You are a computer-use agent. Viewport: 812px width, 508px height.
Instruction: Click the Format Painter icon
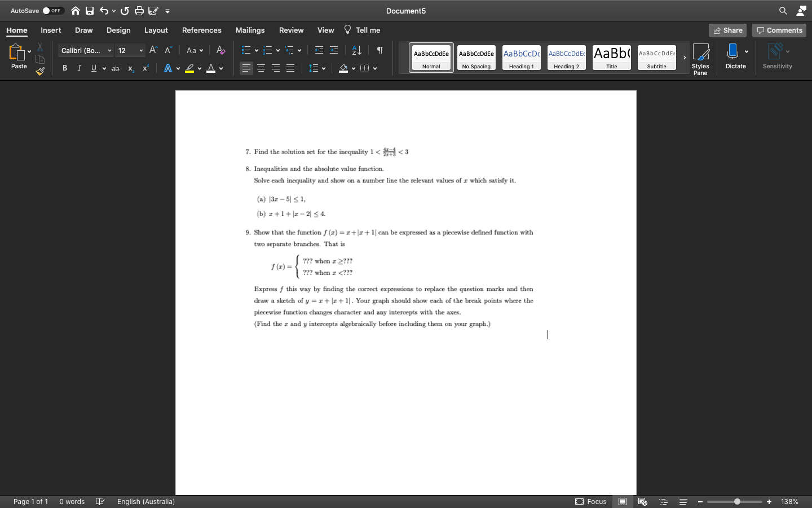(x=39, y=71)
